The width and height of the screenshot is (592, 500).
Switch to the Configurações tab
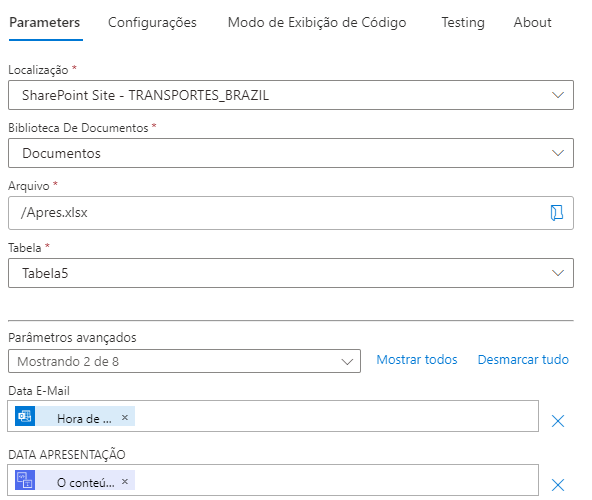tap(152, 23)
